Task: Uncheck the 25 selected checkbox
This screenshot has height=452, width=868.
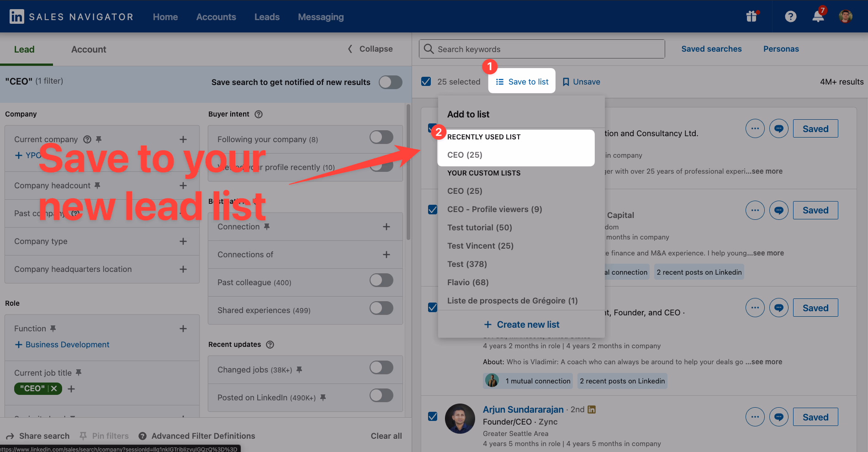Action: [x=426, y=81]
